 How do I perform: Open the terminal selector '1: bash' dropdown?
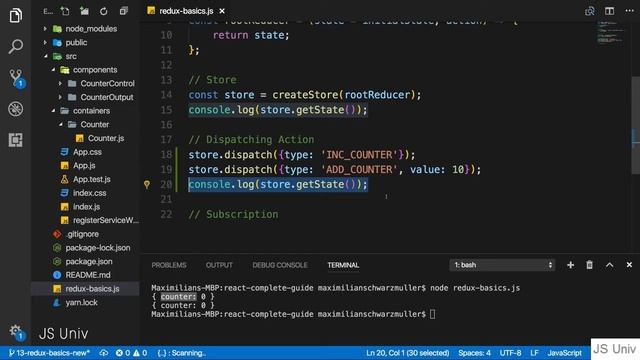(502, 265)
